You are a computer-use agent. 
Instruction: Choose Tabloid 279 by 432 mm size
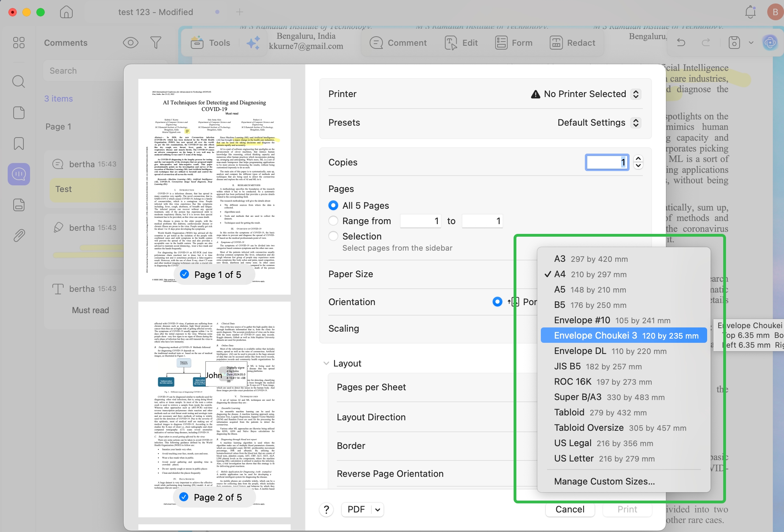[x=624, y=413]
